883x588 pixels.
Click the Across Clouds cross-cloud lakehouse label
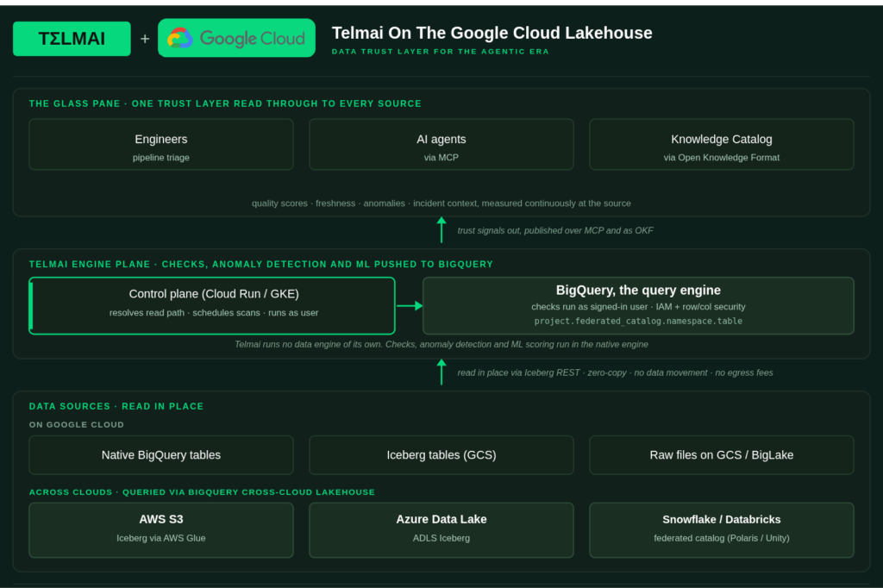click(x=202, y=492)
